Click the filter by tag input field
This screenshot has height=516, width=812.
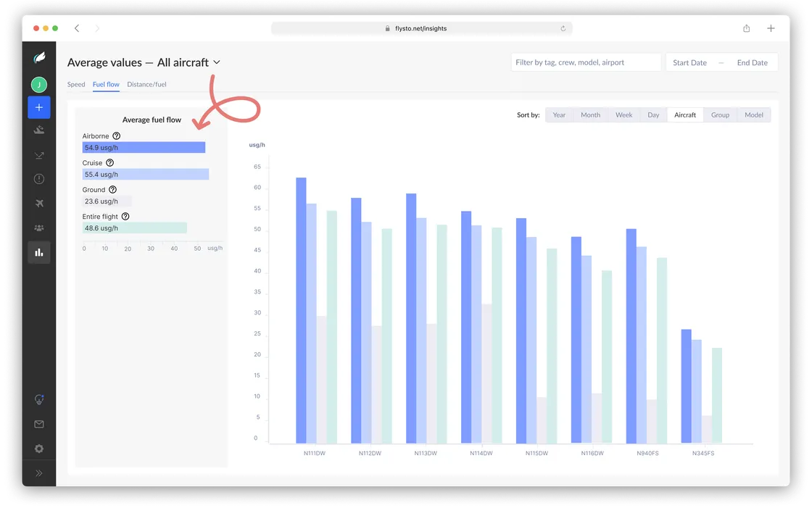pyautogui.click(x=587, y=62)
